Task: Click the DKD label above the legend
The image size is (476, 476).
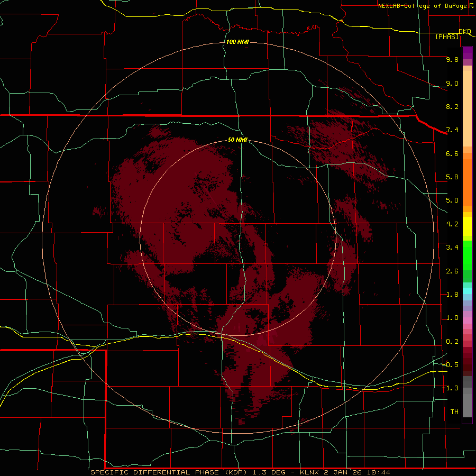Action: [465, 31]
